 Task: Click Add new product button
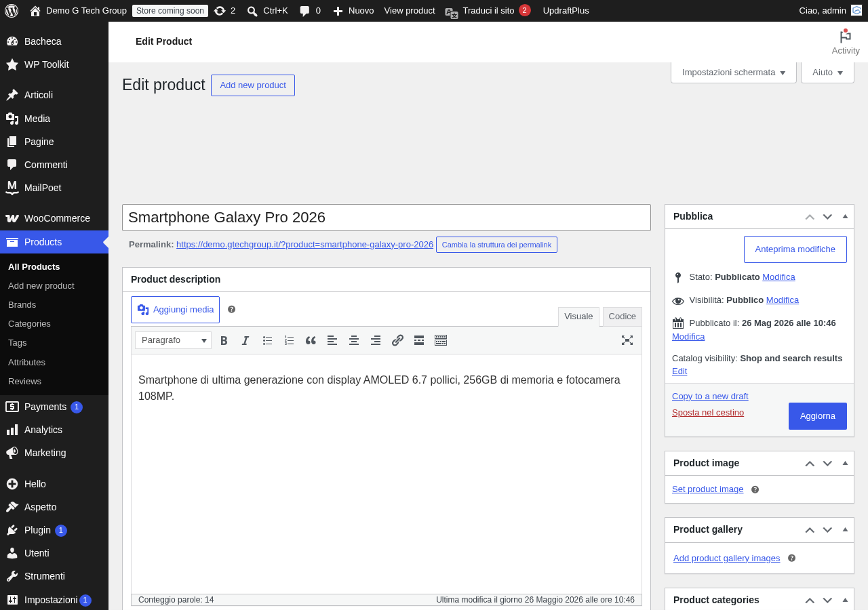click(253, 85)
